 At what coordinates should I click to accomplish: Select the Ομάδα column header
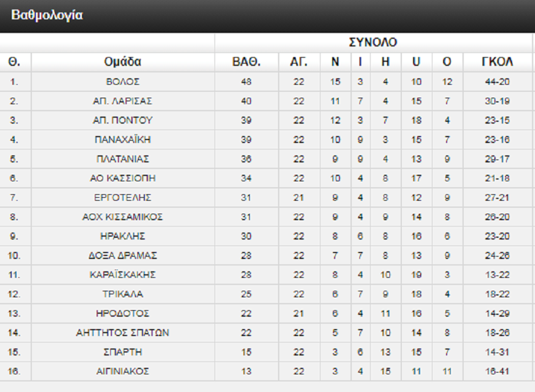click(x=123, y=62)
